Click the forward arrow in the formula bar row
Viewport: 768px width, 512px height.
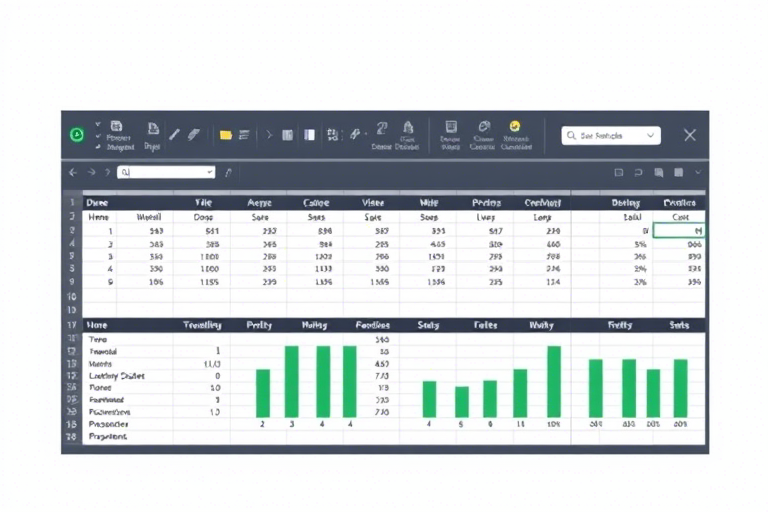pos(91,172)
